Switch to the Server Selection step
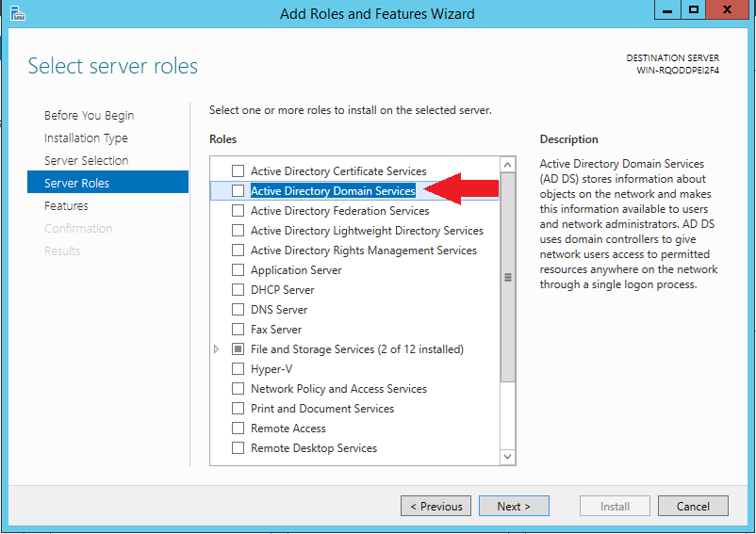The height and width of the screenshot is (534, 756). click(x=86, y=161)
